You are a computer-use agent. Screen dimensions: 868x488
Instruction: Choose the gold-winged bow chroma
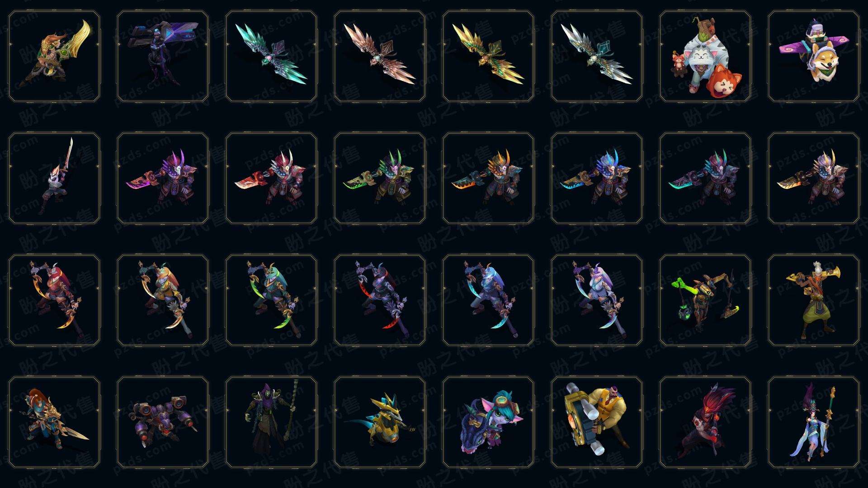pyautogui.click(x=488, y=56)
